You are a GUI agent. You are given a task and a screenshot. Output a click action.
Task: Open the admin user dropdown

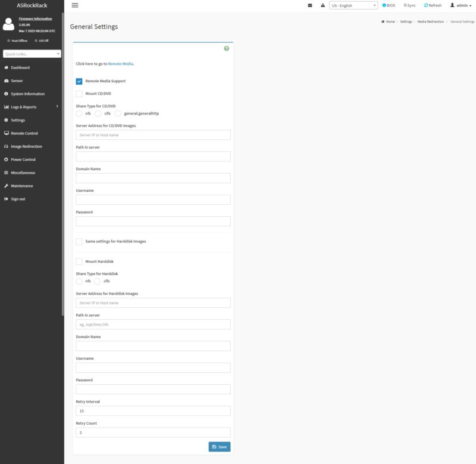(461, 5)
